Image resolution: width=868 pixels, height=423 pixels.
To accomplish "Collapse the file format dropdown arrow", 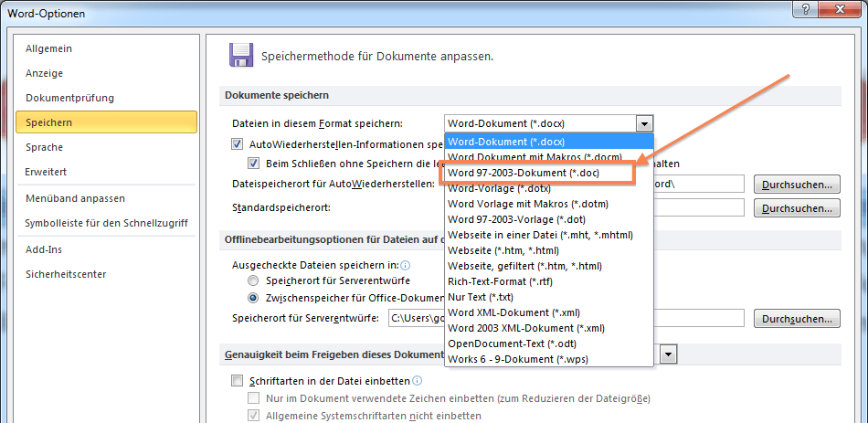I will pos(644,123).
